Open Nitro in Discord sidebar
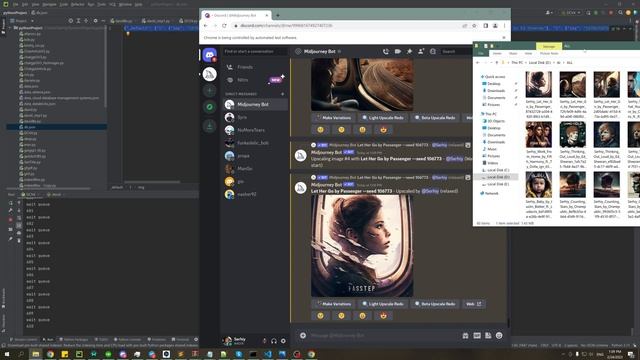 [x=255, y=80]
